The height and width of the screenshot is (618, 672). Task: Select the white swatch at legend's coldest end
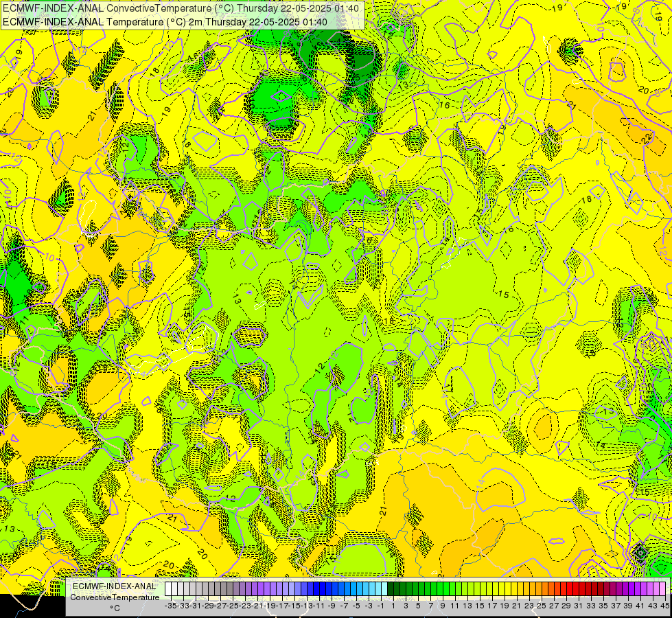point(168,589)
